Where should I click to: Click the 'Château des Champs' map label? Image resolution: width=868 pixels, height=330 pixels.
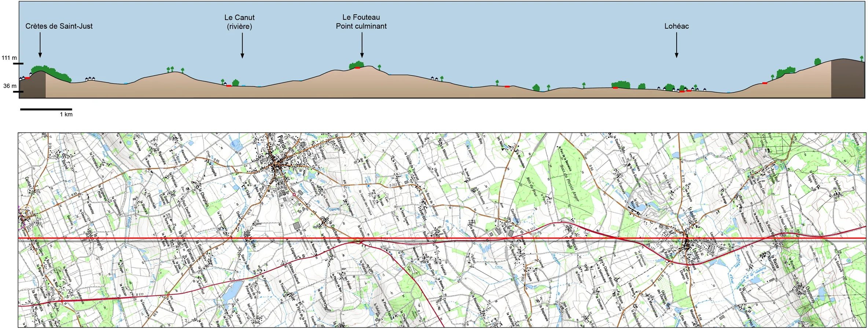(662, 297)
